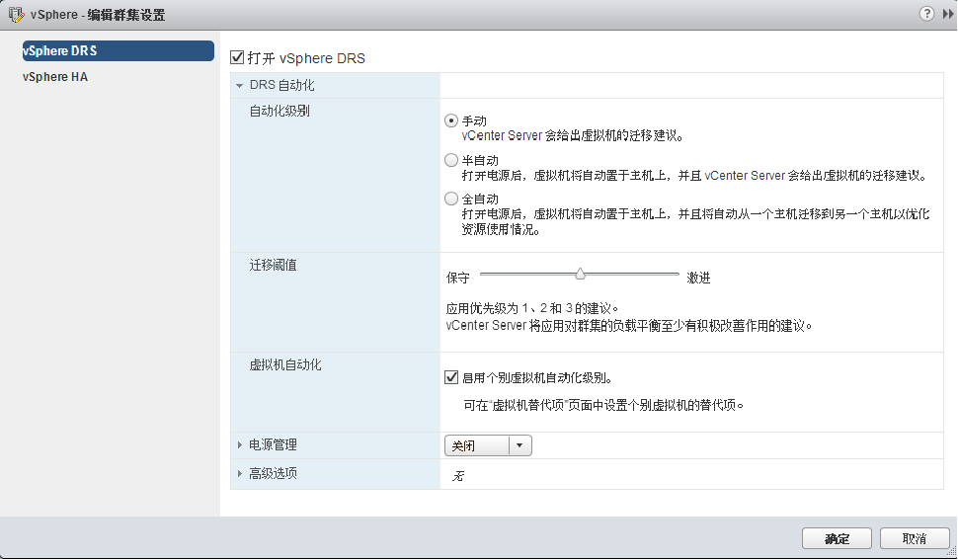Click the 迁移阈值 slider thumb
Image resolution: width=958 pixels, height=560 pixels.
(580, 275)
